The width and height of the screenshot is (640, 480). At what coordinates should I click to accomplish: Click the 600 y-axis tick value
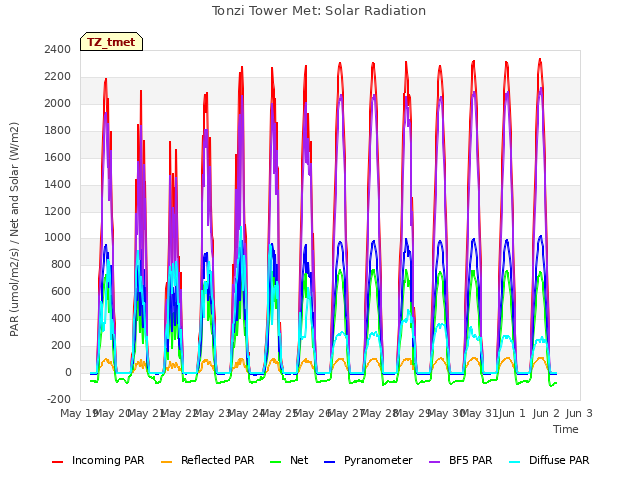61,291
